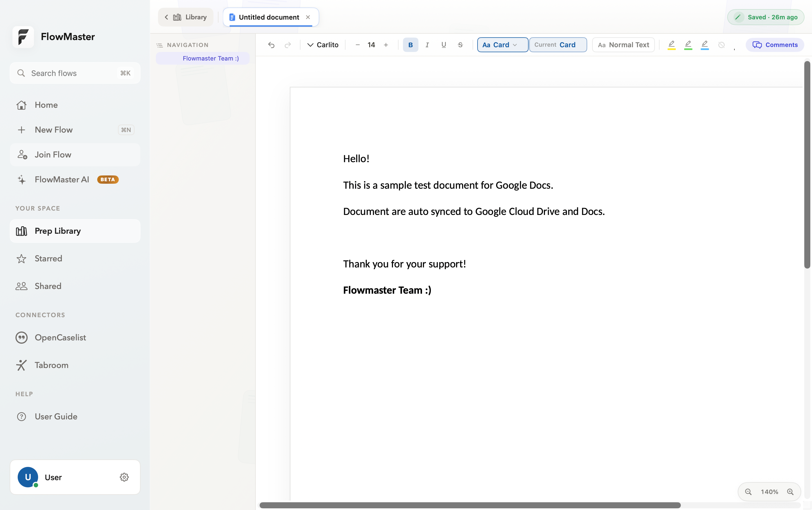Click the clear highlight icon
Image resolution: width=812 pixels, height=510 pixels.
pos(721,45)
